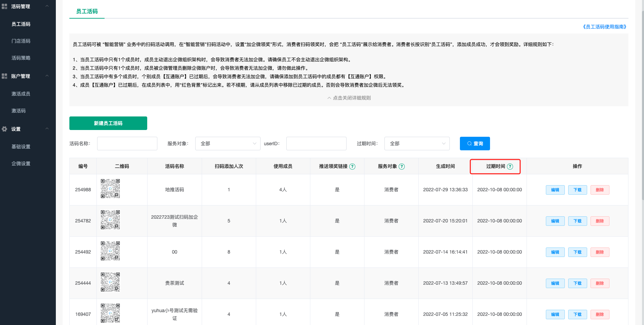Click the 使用成员 column header
644x325 pixels.
coord(283,167)
